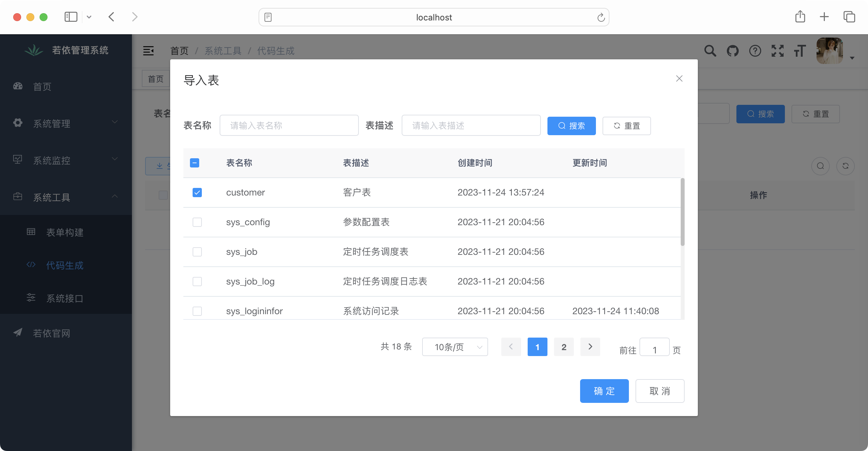Viewport: 868px width, 451px height.
Task: Toggle the select-all checkbox in header
Action: (x=195, y=163)
